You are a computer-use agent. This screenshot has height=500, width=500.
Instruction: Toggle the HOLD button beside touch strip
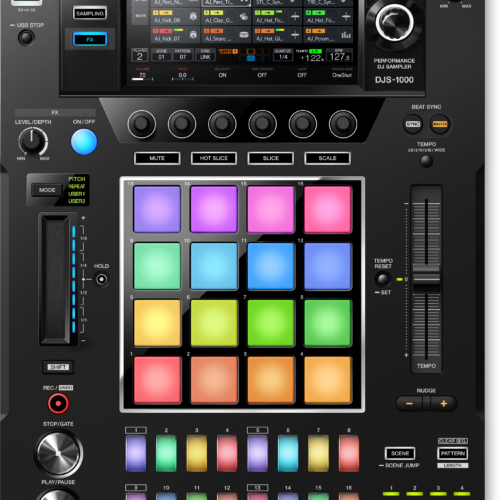coord(102,279)
